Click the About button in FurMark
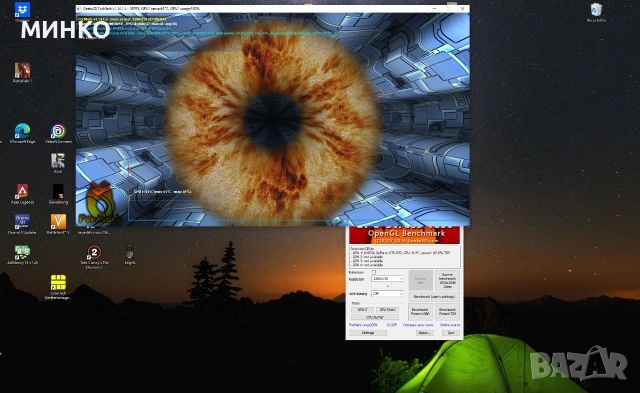This screenshot has height=393, width=640. pyautogui.click(x=425, y=333)
